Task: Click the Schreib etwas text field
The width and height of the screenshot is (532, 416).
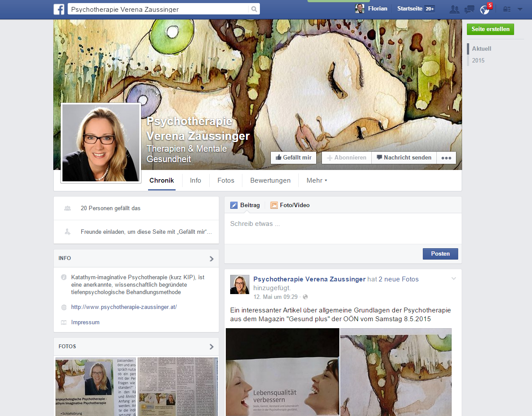Action: click(x=343, y=228)
